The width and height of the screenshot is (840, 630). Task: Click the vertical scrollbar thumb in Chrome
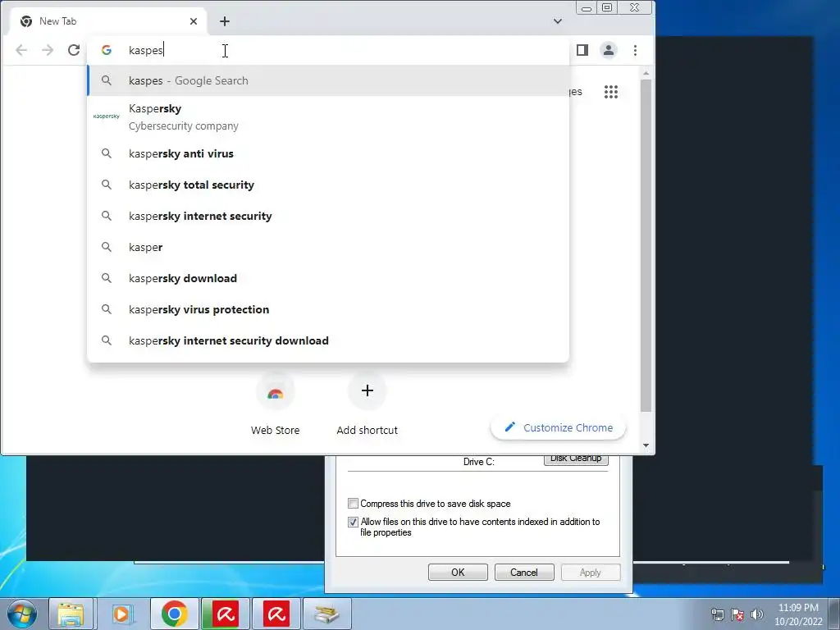point(646,245)
